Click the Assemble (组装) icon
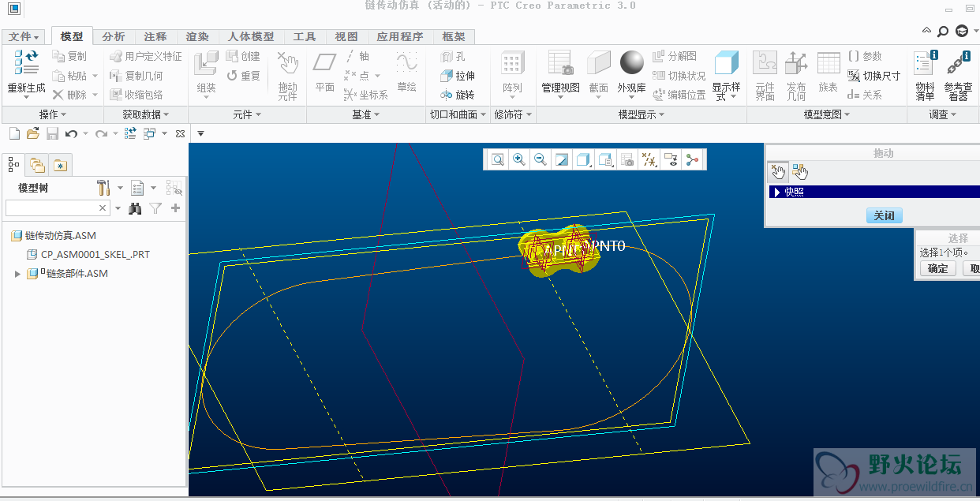The image size is (980, 501). (x=206, y=63)
